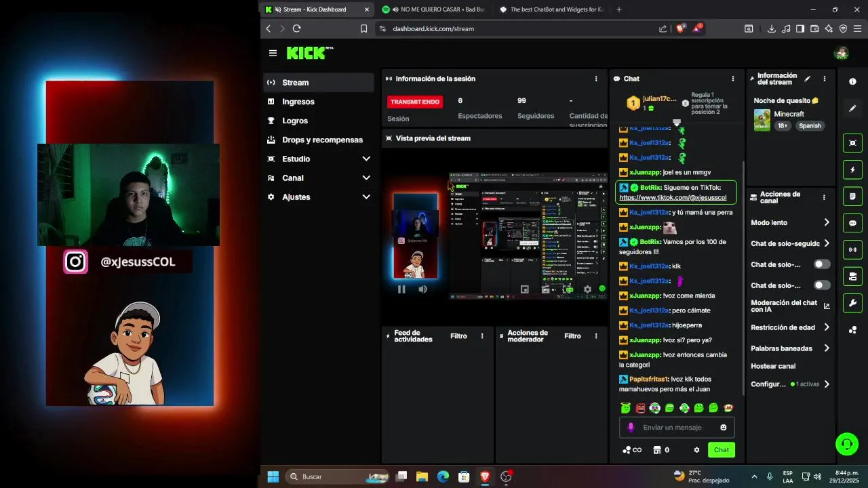
Task: Open the green headset support button
Action: point(846,445)
